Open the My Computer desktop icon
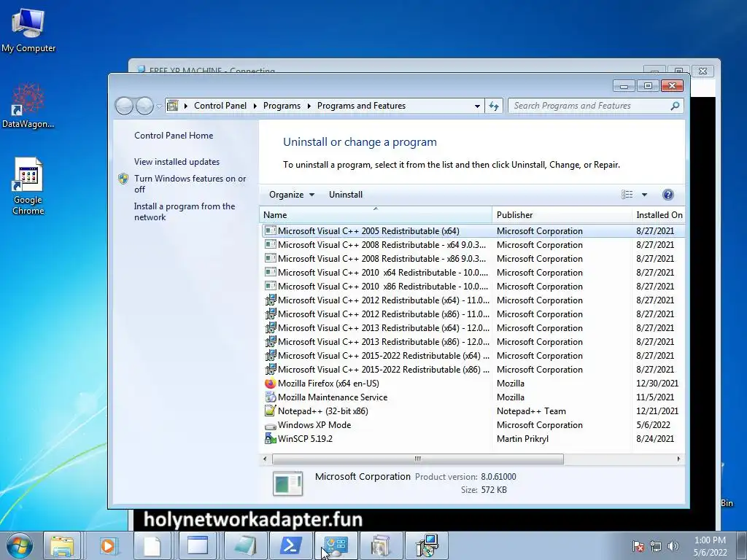Image resolution: width=747 pixels, height=560 pixels. coord(28,31)
